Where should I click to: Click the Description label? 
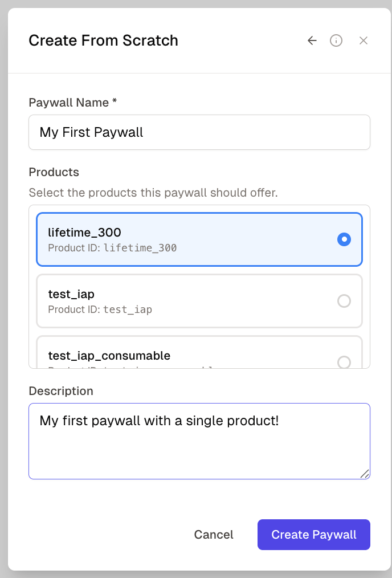[61, 390]
